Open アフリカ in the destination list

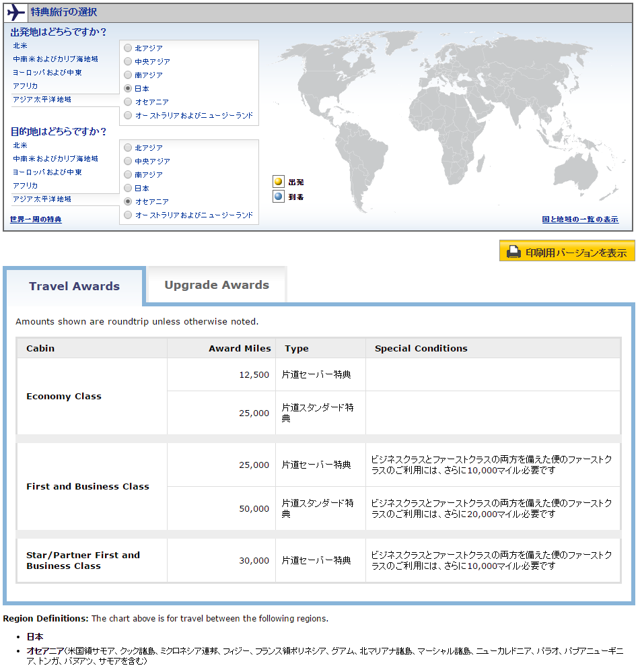click(26, 186)
